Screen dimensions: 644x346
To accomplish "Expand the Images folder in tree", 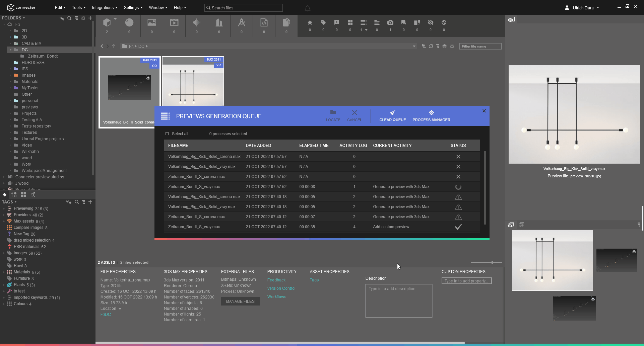I will (x=10, y=75).
